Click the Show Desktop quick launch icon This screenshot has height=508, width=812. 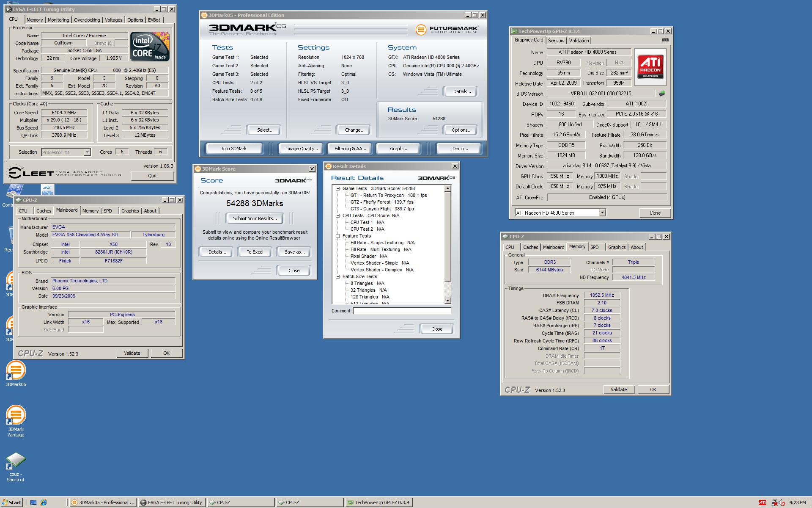tap(33, 502)
